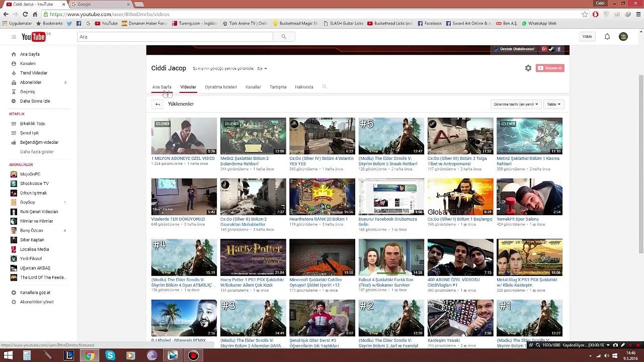Click the Chrome home button

[x=35, y=14]
